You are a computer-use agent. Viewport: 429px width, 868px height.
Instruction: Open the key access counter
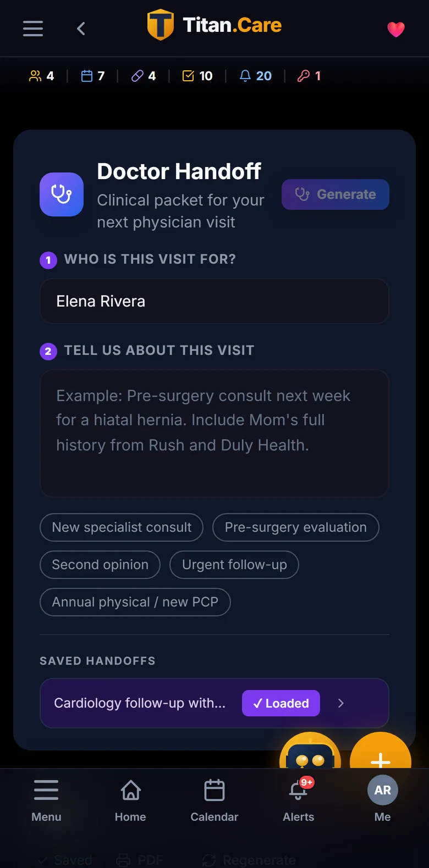click(309, 76)
